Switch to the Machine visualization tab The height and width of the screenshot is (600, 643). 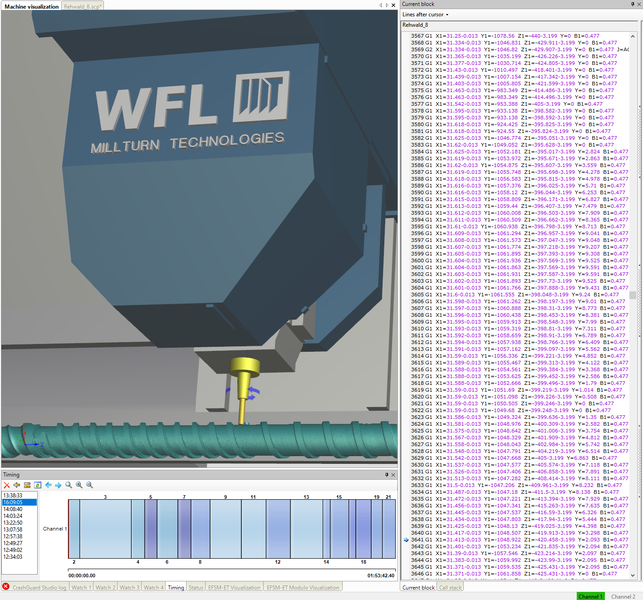[31, 6]
